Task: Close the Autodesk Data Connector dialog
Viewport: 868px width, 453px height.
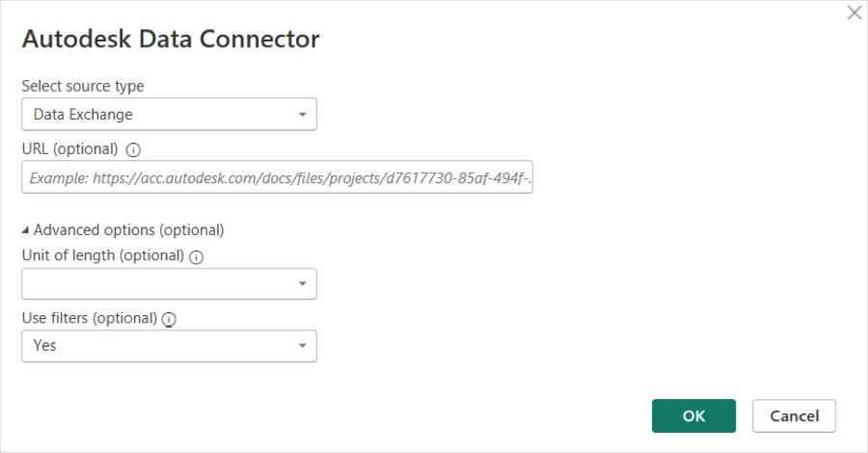Action: coord(854,13)
